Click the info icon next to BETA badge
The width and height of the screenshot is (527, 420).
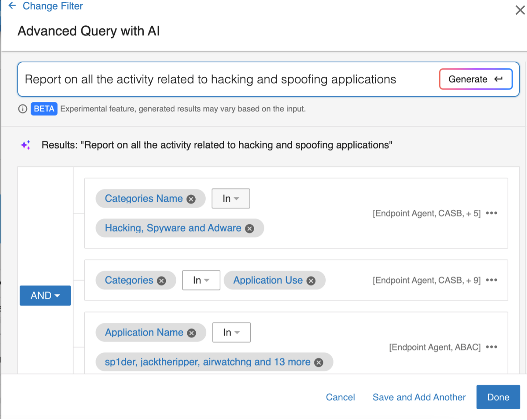(22, 109)
